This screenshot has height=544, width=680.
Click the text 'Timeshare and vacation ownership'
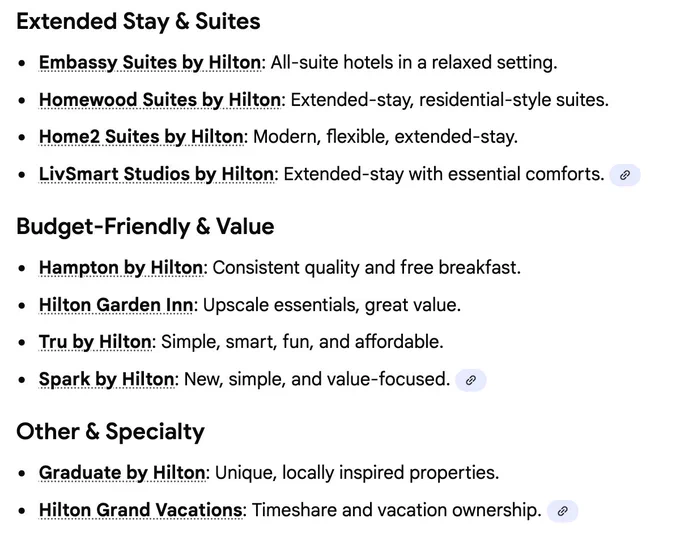click(394, 510)
